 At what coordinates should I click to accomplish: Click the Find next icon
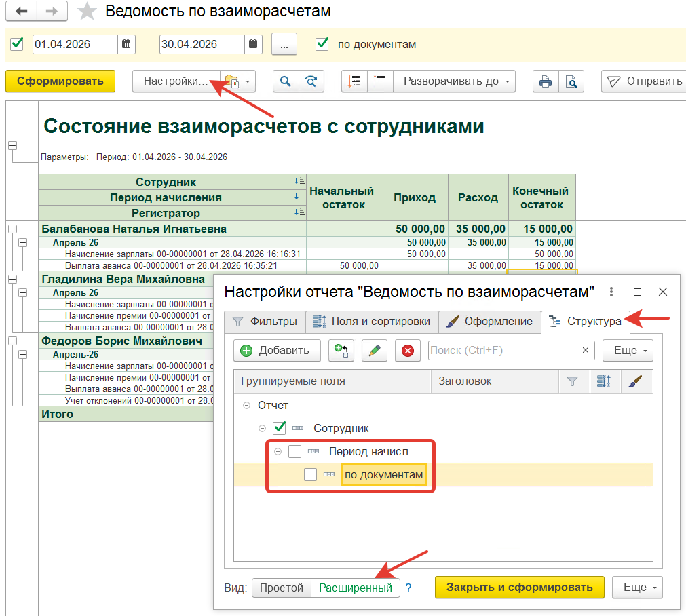tap(311, 81)
